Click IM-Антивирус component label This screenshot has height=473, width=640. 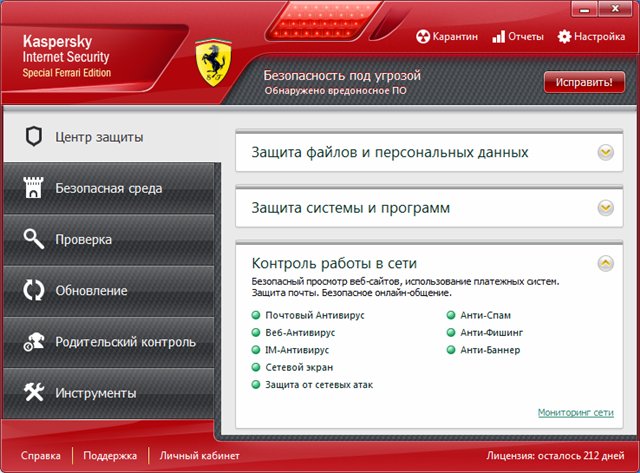pyautogui.click(x=297, y=350)
